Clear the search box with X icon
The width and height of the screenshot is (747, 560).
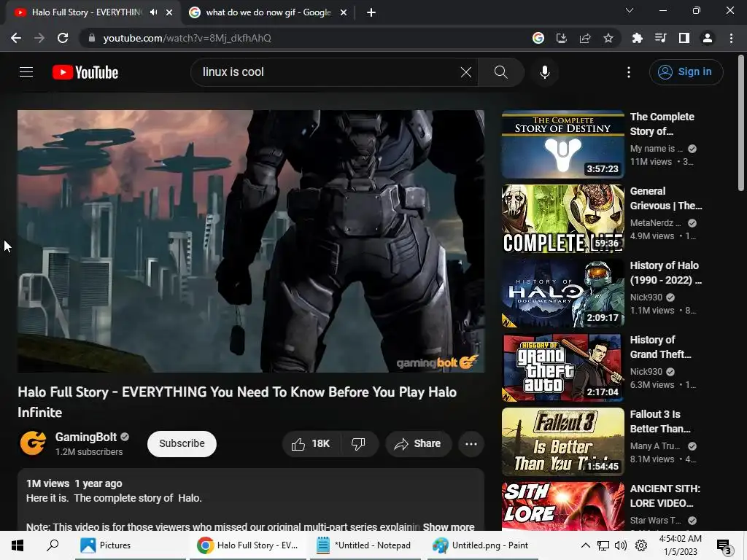pos(466,72)
